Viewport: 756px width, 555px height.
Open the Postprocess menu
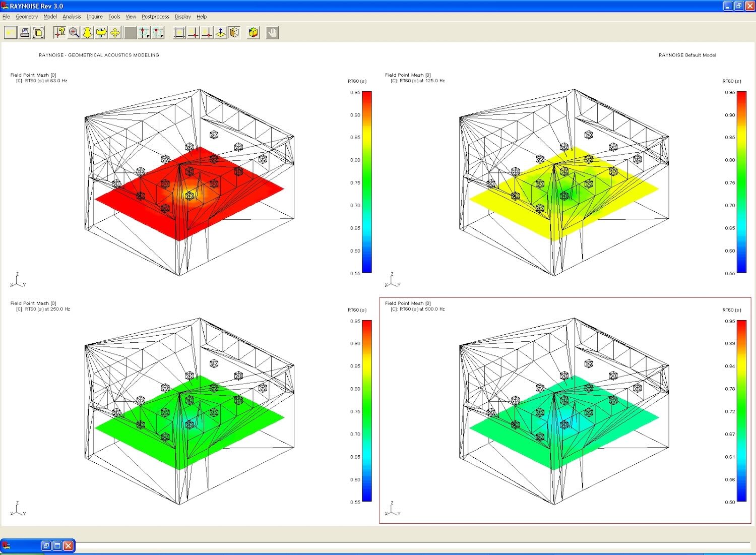[x=155, y=17]
